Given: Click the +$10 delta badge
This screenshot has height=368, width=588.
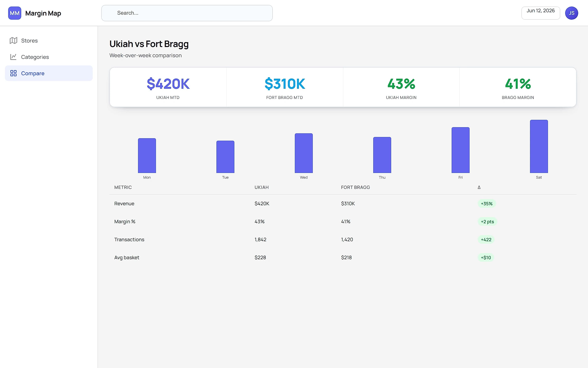Looking at the screenshot, I should [x=486, y=258].
